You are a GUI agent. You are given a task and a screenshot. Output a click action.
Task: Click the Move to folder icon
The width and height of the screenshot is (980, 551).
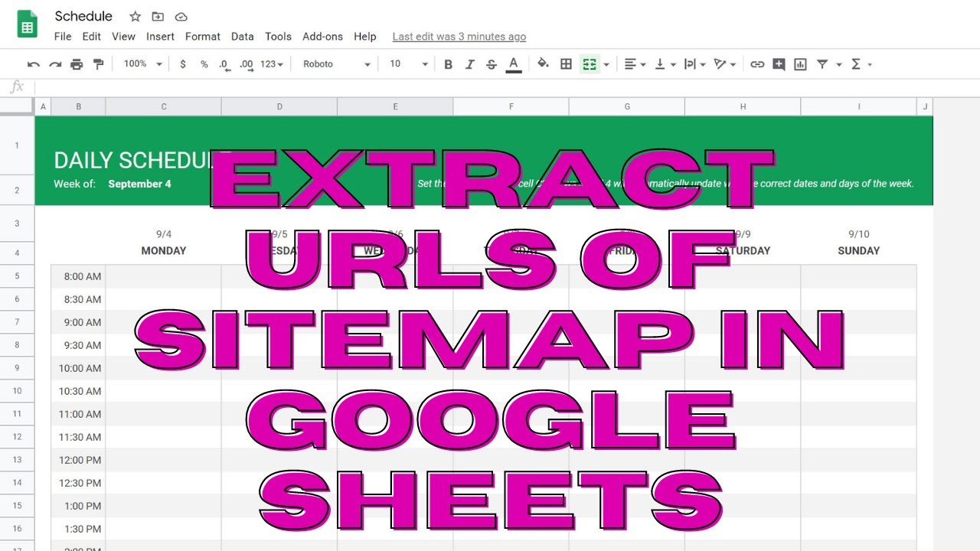(158, 16)
